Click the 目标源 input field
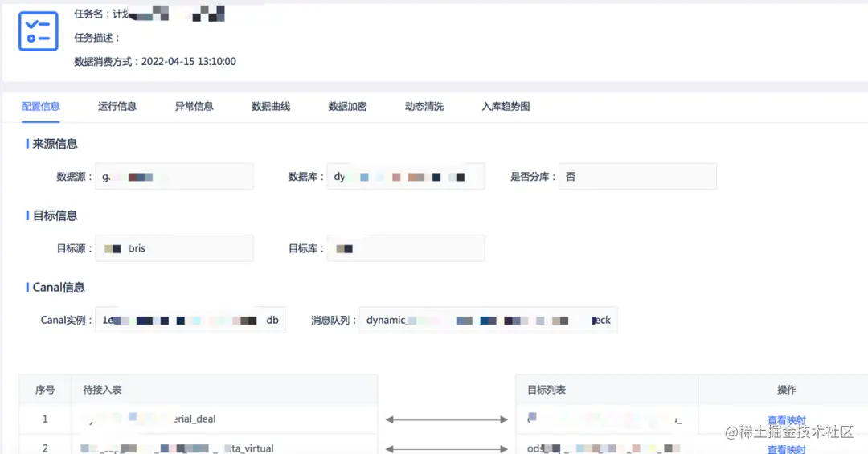 174,248
